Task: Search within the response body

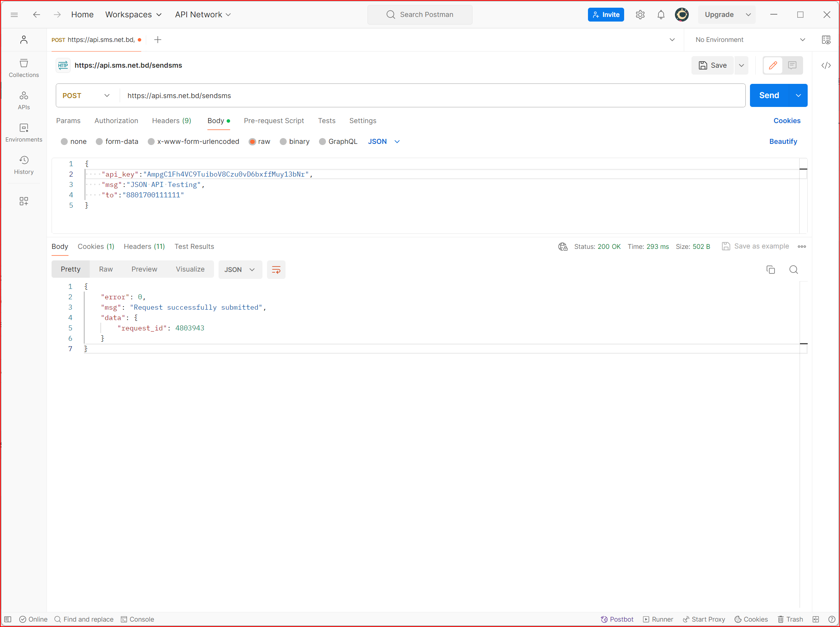Action: coord(793,270)
